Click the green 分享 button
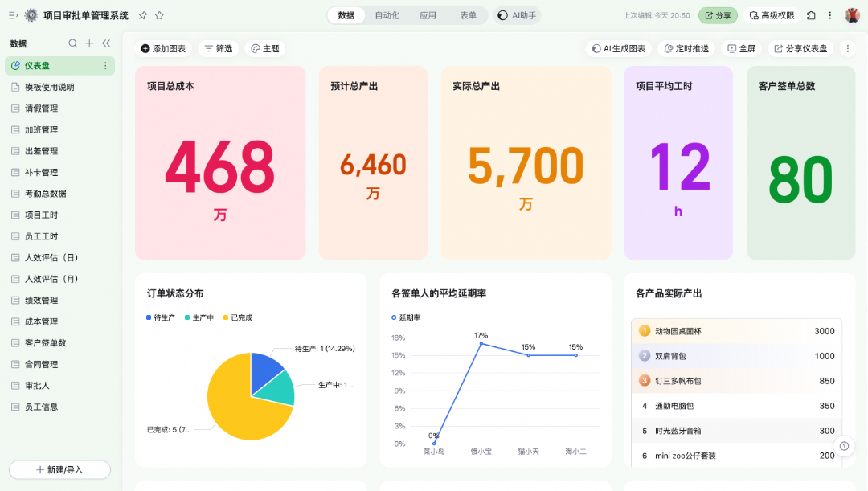Screen dimensions: 868x491 (x=718, y=15)
